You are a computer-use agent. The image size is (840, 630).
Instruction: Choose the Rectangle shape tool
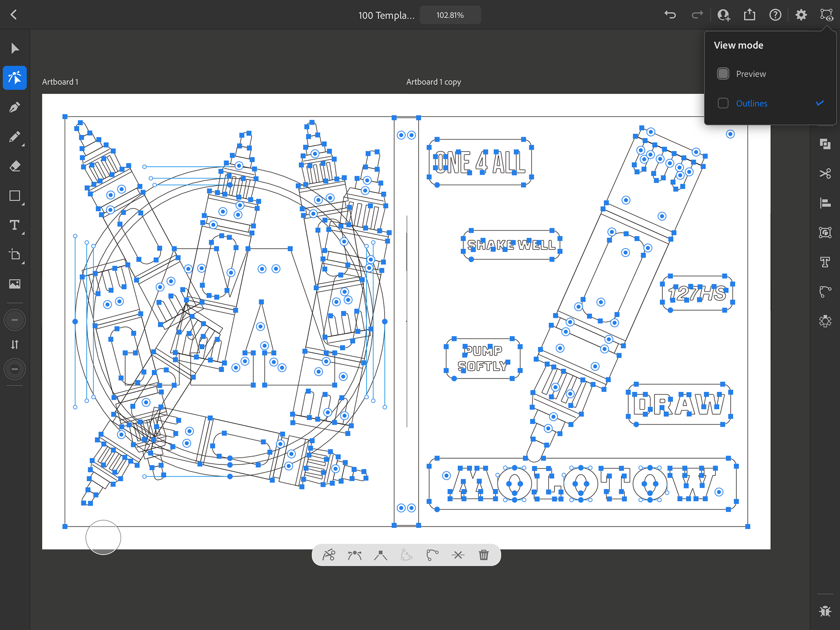pos(15,196)
